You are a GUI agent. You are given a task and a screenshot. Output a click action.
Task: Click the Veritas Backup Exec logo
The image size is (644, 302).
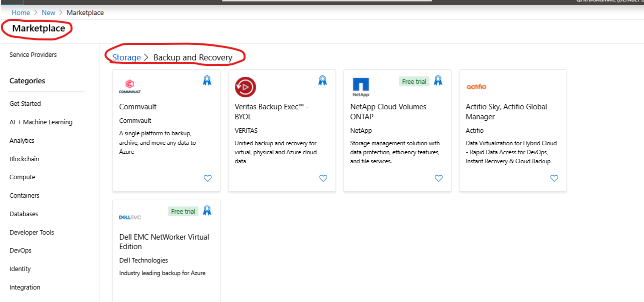pos(245,87)
